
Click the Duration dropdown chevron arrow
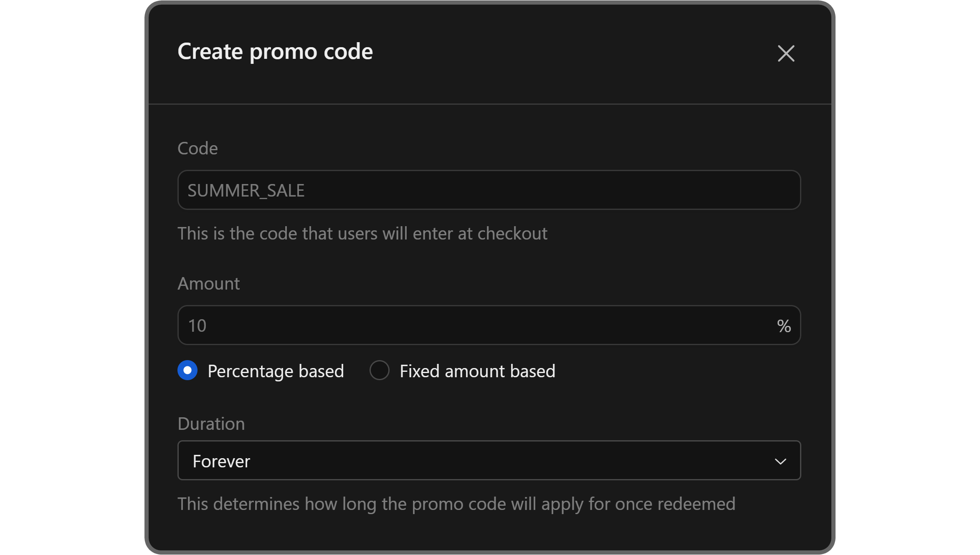(780, 461)
